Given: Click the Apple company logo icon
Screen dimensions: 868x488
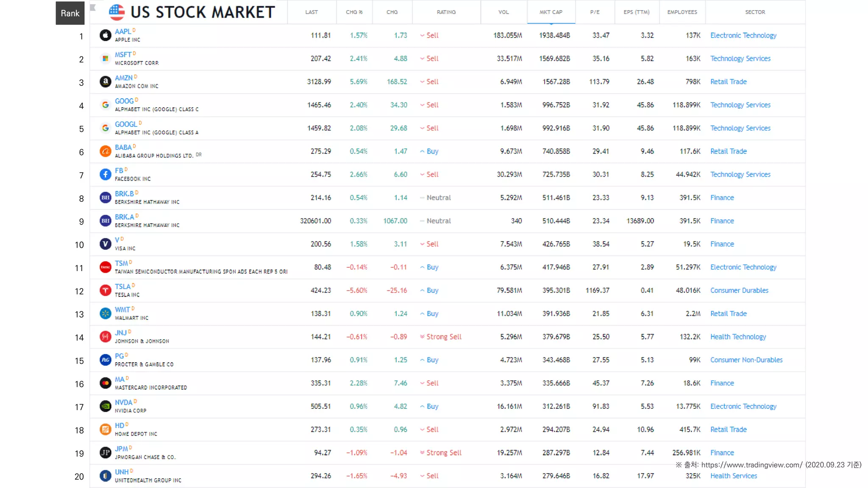Looking at the screenshot, I should tap(105, 35).
